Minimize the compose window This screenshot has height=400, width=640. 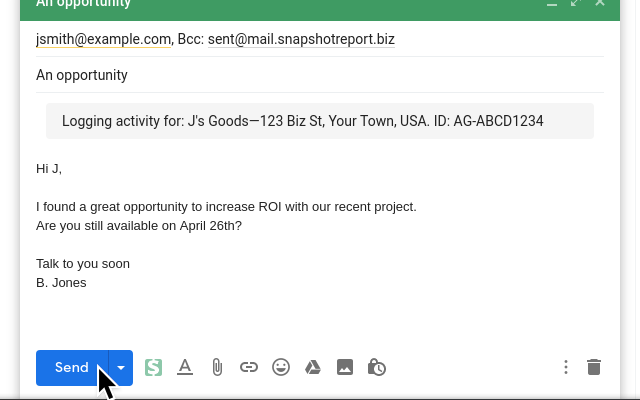(552, 3)
